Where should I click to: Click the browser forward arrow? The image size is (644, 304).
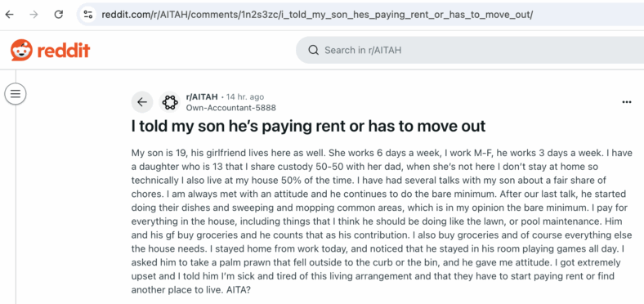point(34,15)
